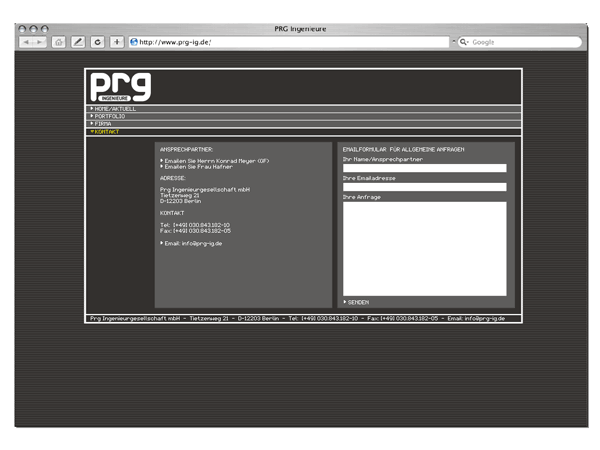Click 'D-12203 Berlin' address line
This screenshot has width=600, height=450.
180,201
